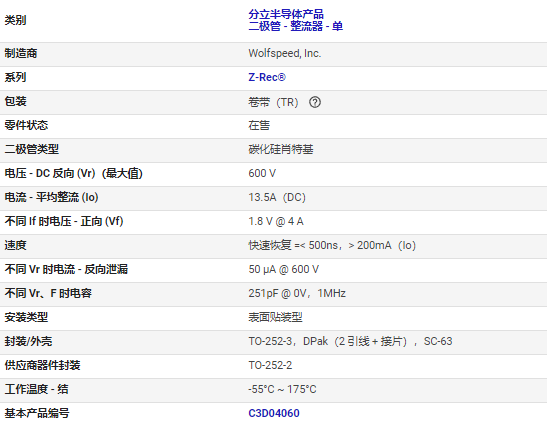Select the TO-252-2 supplier package value

270,365
